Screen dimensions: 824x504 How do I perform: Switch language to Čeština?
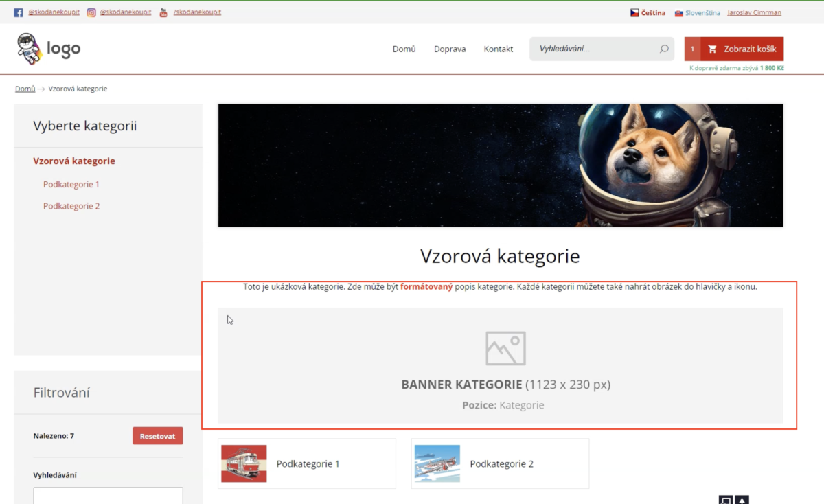[653, 12]
